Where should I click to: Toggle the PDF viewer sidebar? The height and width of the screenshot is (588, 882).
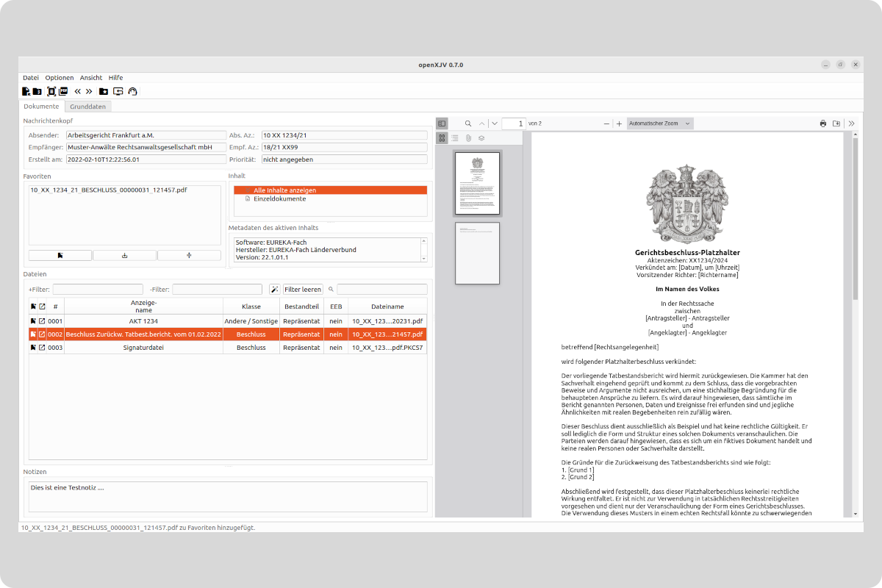tap(442, 123)
